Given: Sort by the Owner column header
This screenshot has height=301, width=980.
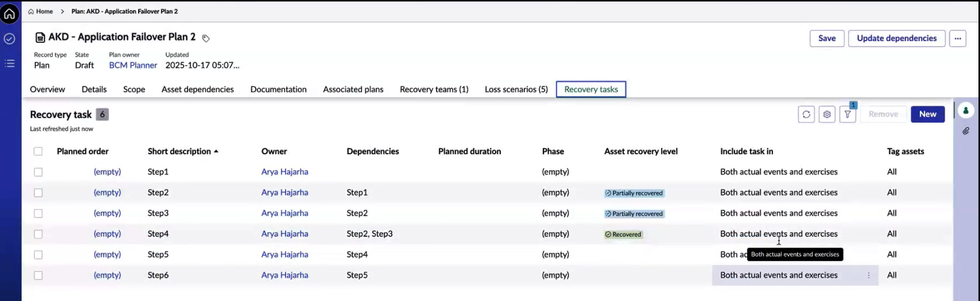Looking at the screenshot, I should click(274, 151).
